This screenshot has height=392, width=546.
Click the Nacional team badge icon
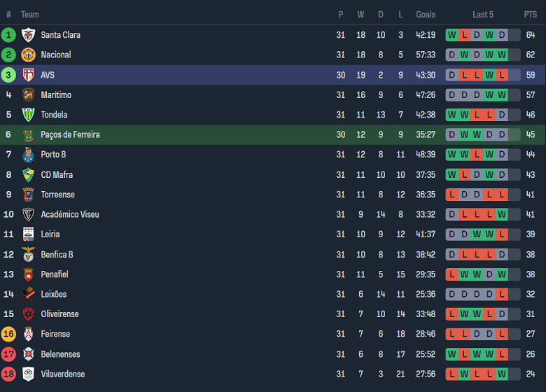coord(28,55)
